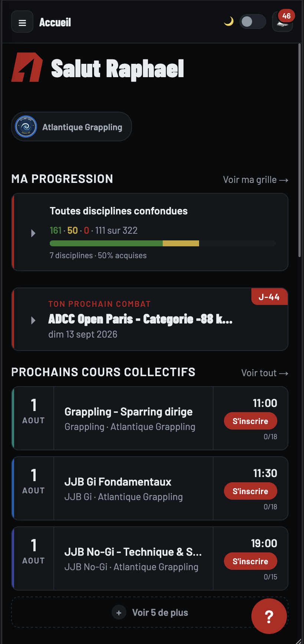
Task: Register for Grappling Sparring dirige at 11:00
Action: pyautogui.click(x=251, y=421)
